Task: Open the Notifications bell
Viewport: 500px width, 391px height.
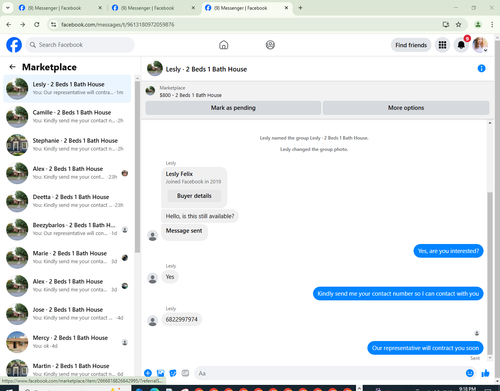Action: tap(461, 45)
